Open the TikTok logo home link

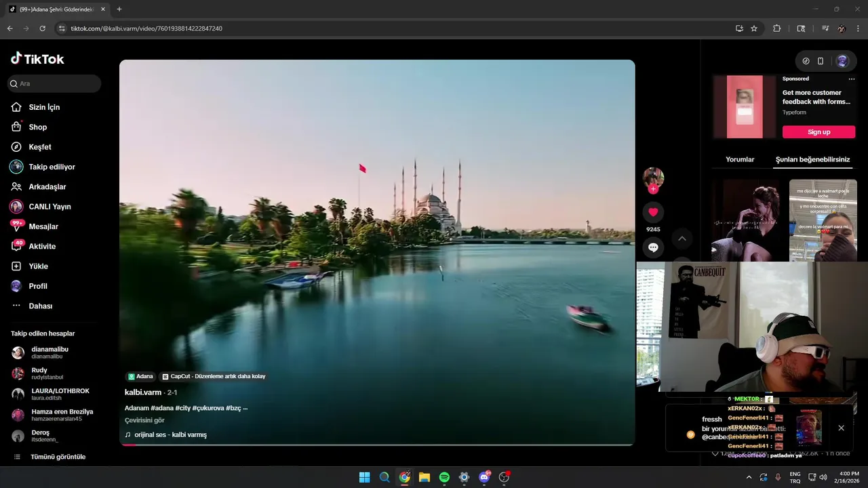tap(37, 59)
